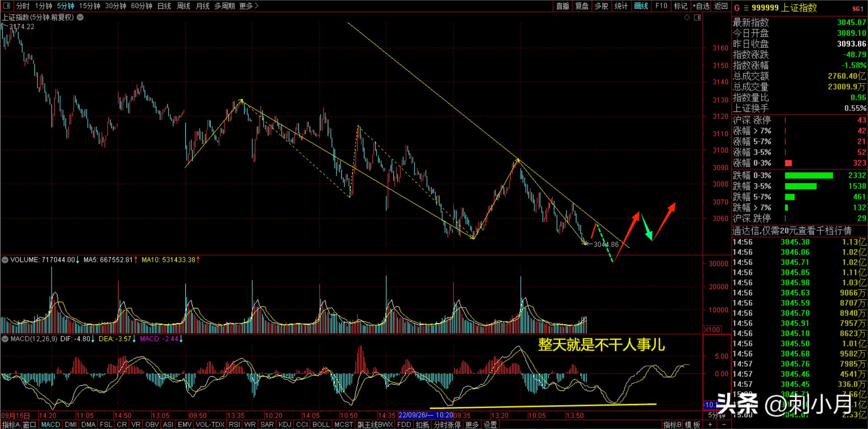
Task: Click the 通达信 千档行情 promotion link
Action: point(792,231)
